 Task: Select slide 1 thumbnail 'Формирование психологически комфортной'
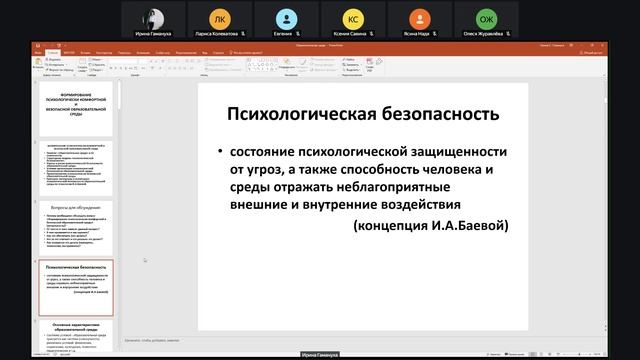(76, 109)
